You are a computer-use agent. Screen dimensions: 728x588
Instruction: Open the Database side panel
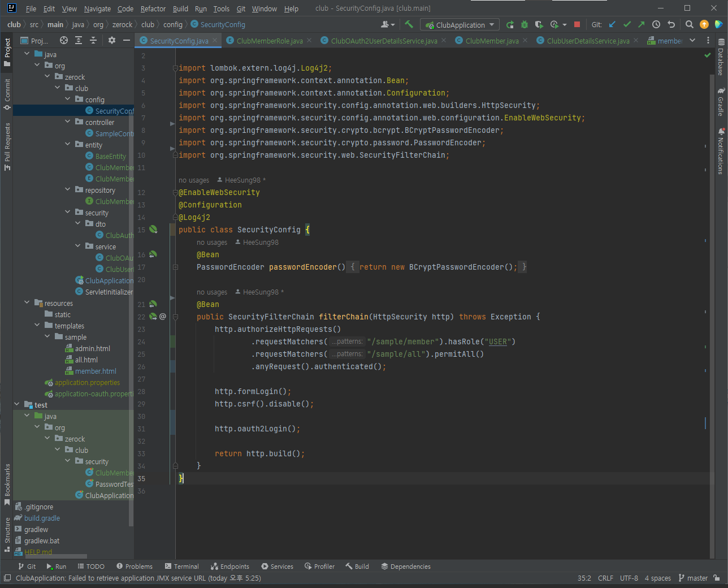point(721,57)
